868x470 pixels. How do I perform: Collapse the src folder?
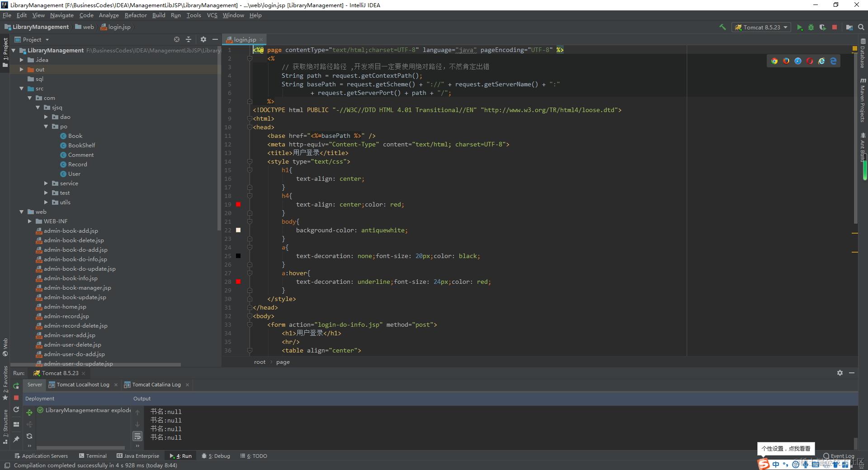coord(22,89)
